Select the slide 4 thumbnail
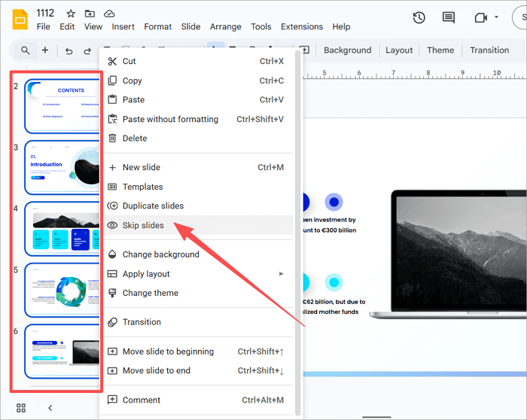527x420 pixels. tap(63, 229)
